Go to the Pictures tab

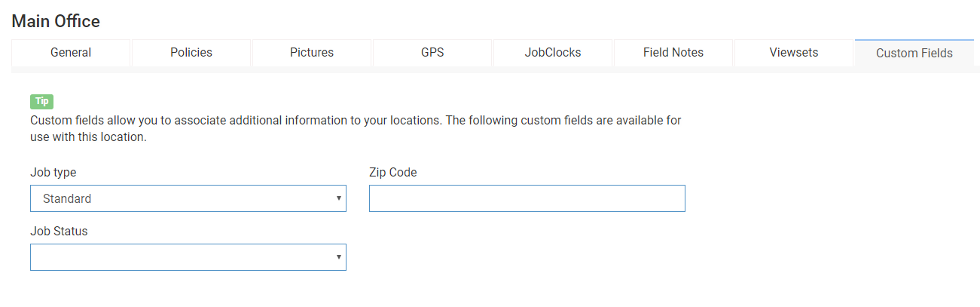312,53
